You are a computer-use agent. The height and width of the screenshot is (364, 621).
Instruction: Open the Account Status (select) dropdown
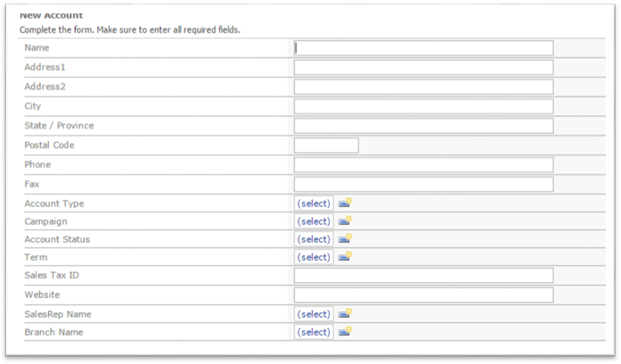pyautogui.click(x=314, y=239)
